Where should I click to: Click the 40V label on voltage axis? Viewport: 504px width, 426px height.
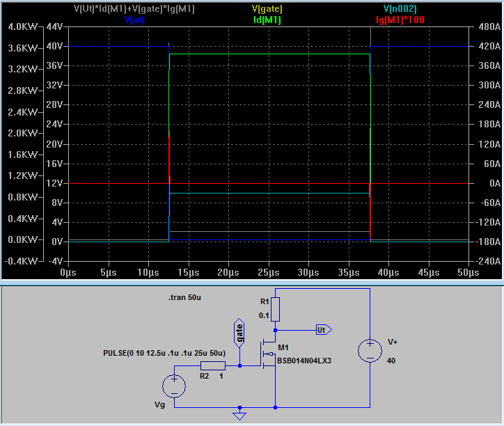(54, 47)
